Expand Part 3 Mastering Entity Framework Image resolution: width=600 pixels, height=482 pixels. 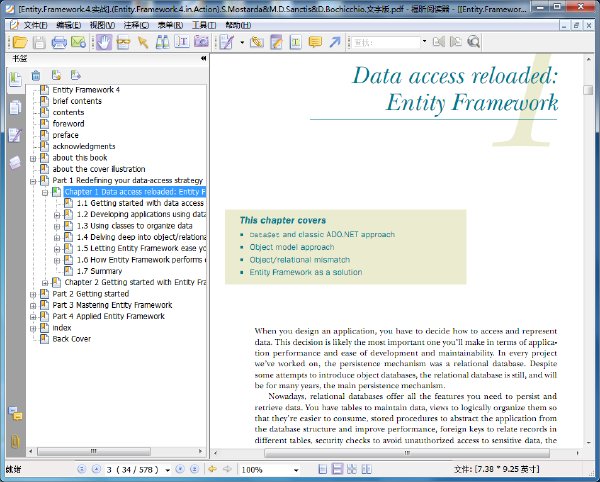[33, 305]
